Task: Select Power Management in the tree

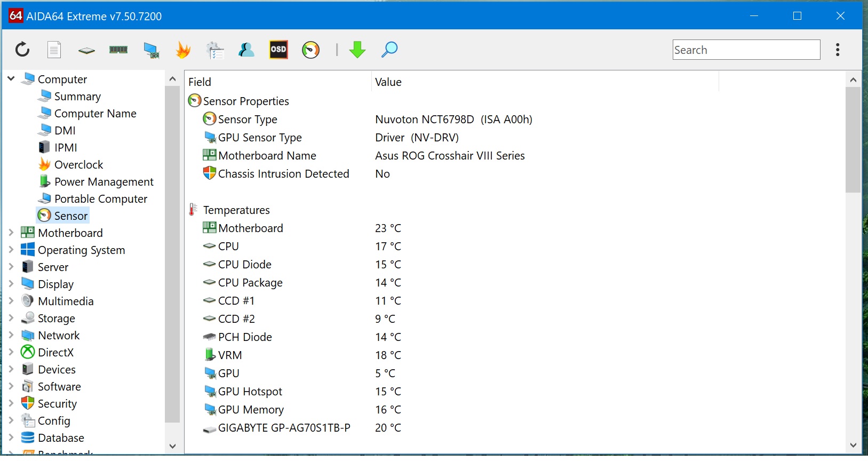Action: tap(103, 181)
